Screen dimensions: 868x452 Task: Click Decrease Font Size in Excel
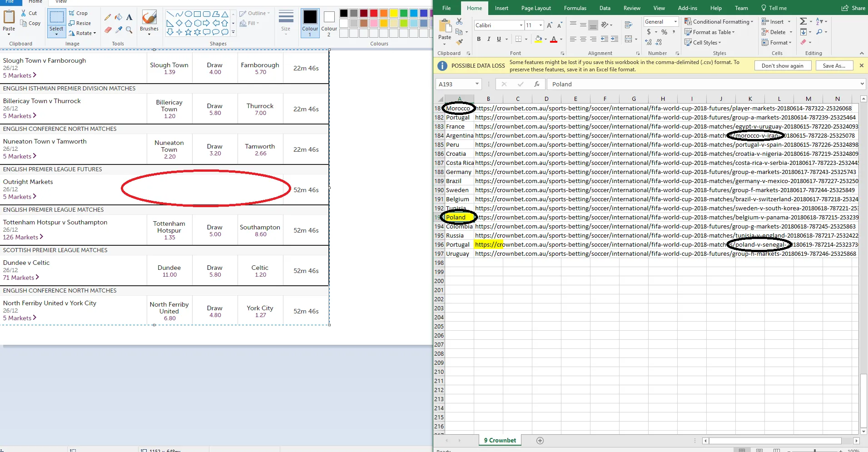coord(560,25)
